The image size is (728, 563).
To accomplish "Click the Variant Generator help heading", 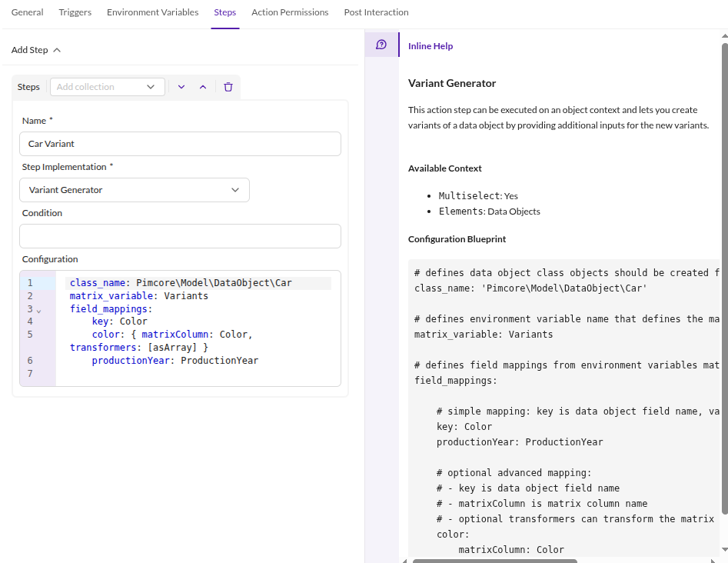I will (x=452, y=83).
